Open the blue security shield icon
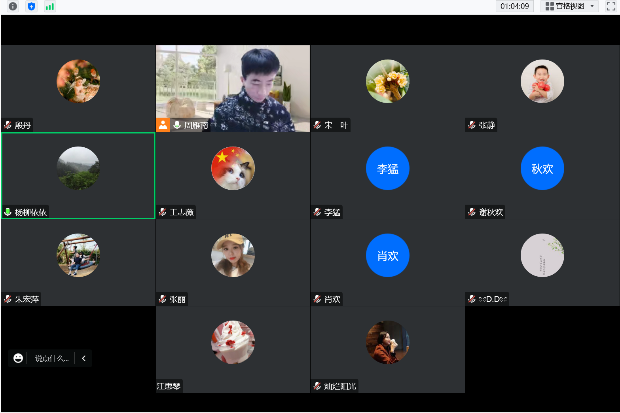This screenshot has height=413, width=620. click(x=31, y=6)
